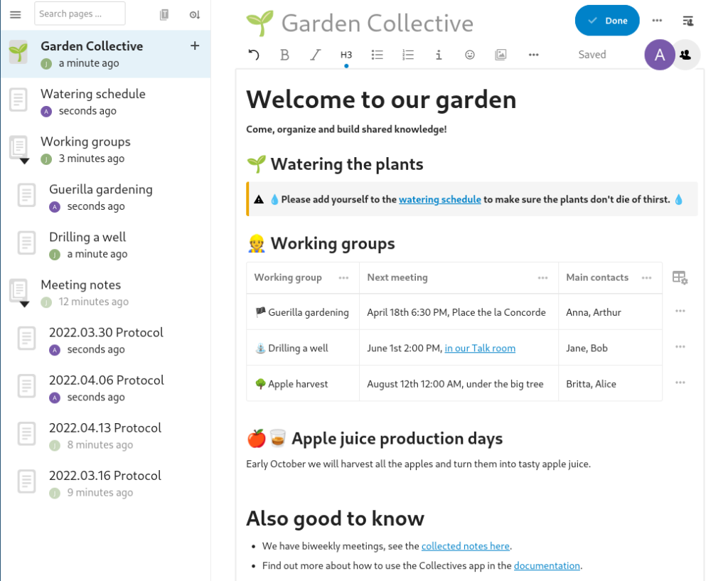Screen dimensions: 728x581
Task: Click the undo arrow in editor toolbar
Action: click(x=254, y=55)
